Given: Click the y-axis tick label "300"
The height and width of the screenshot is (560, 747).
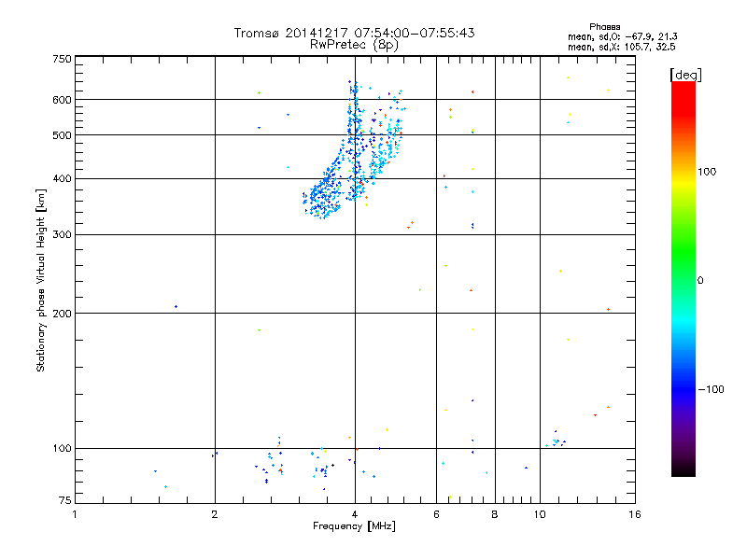Looking at the screenshot, I should pyautogui.click(x=62, y=235).
